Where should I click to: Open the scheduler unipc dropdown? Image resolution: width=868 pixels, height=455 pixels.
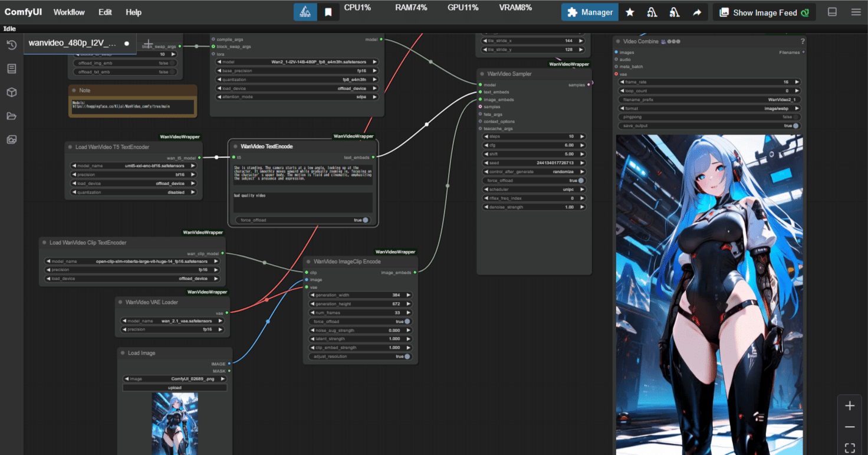click(x=534, y=189)
